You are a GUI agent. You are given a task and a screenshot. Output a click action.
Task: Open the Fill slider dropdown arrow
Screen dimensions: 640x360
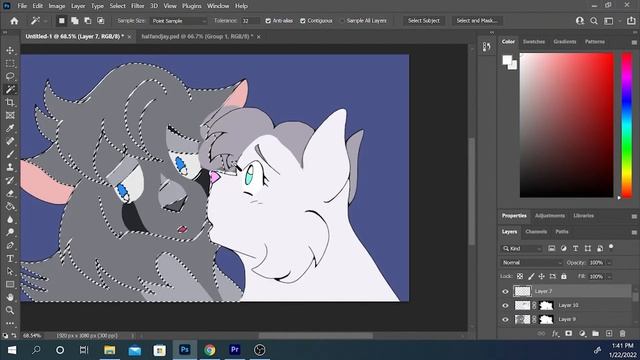coord(609,276)
